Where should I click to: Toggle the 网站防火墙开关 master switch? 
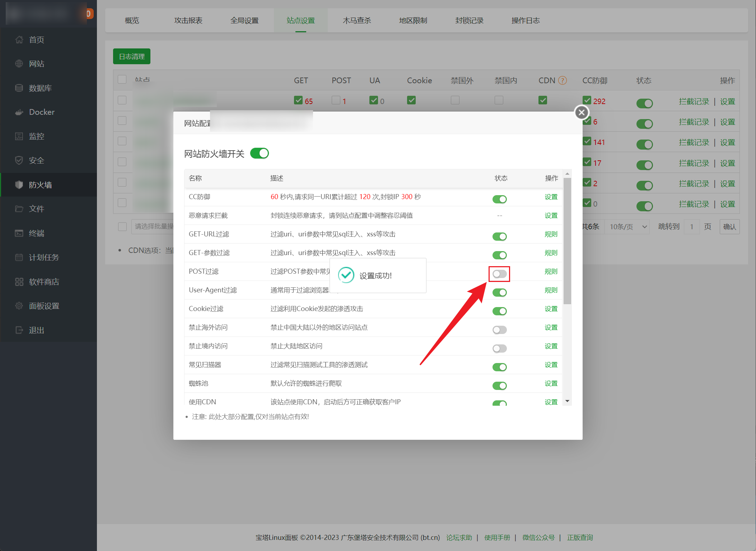tap(259, 154)
